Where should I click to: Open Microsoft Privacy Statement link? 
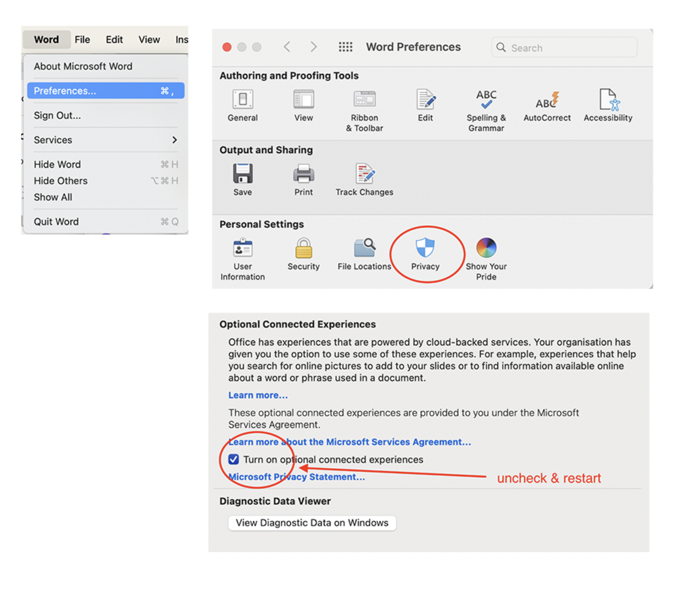tap(297, 477)
